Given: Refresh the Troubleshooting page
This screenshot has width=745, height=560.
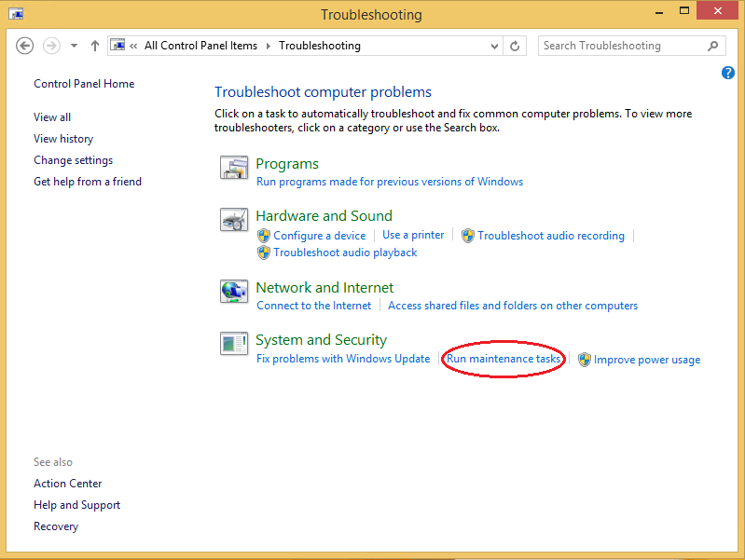Looking at the screenshot, I should pyautogui.click(x=515, y=46).
